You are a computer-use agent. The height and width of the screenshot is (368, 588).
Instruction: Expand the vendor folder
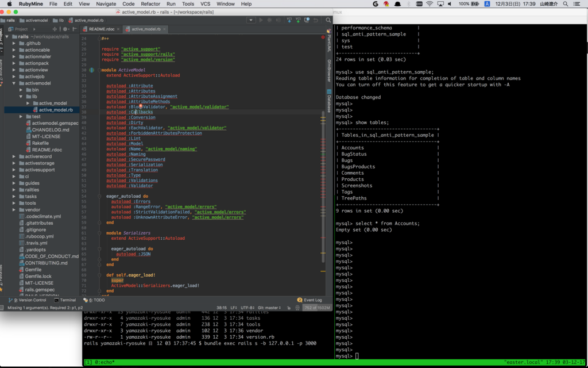(14, 209)
